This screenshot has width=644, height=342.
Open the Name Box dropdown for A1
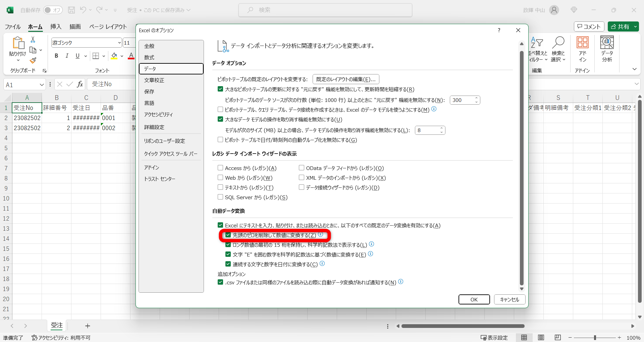click(x=42, y=84)
